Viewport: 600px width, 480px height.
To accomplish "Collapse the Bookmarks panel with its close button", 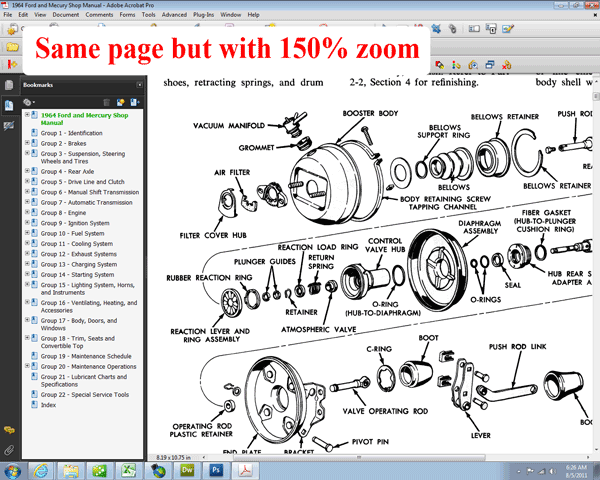I will click(x=140, y=85).
